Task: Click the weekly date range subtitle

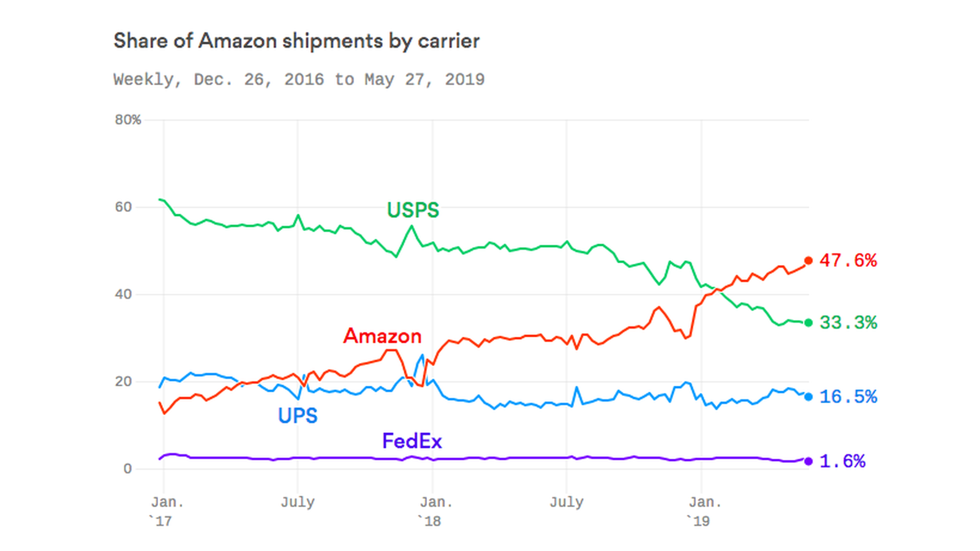Action: (x=299, y=80)
